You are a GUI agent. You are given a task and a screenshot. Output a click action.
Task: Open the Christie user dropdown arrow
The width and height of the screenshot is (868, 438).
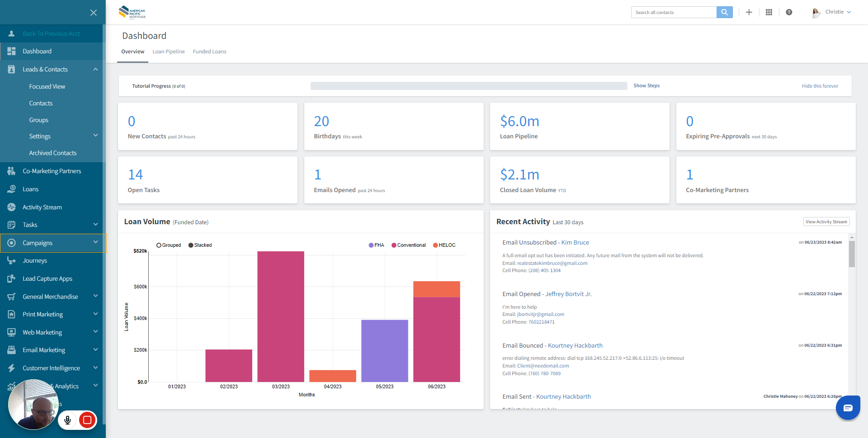[x=849, y=12]
